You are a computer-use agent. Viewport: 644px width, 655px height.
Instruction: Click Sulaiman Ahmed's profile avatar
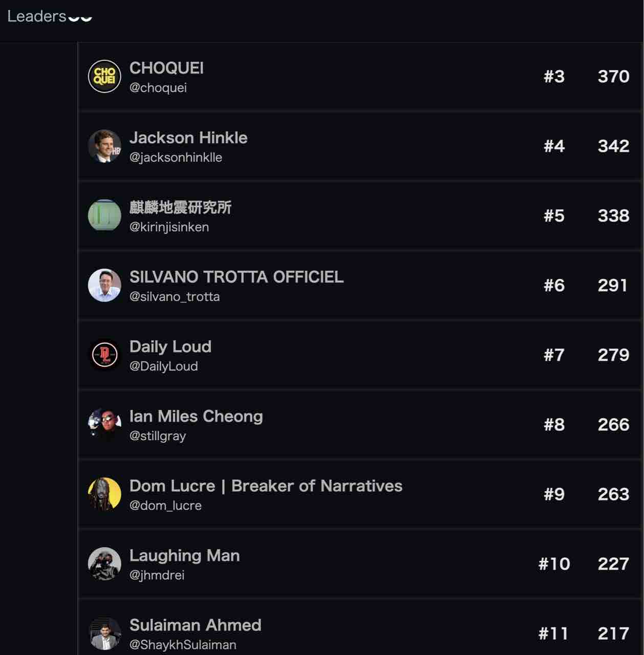pyautogui.click(x=104, y=633)
